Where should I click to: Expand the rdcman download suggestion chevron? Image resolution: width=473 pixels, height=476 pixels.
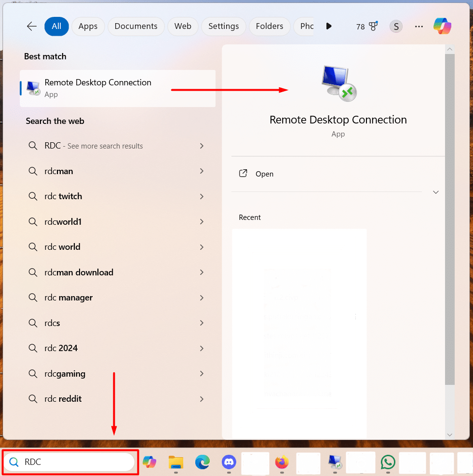[x=202, y=272]
